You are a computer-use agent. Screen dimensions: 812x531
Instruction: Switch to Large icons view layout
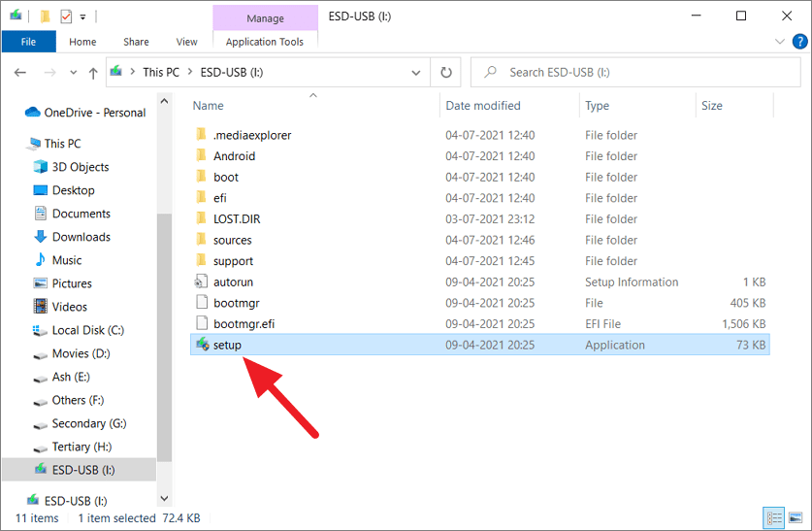pyautogui.click(x=796, y=517)
